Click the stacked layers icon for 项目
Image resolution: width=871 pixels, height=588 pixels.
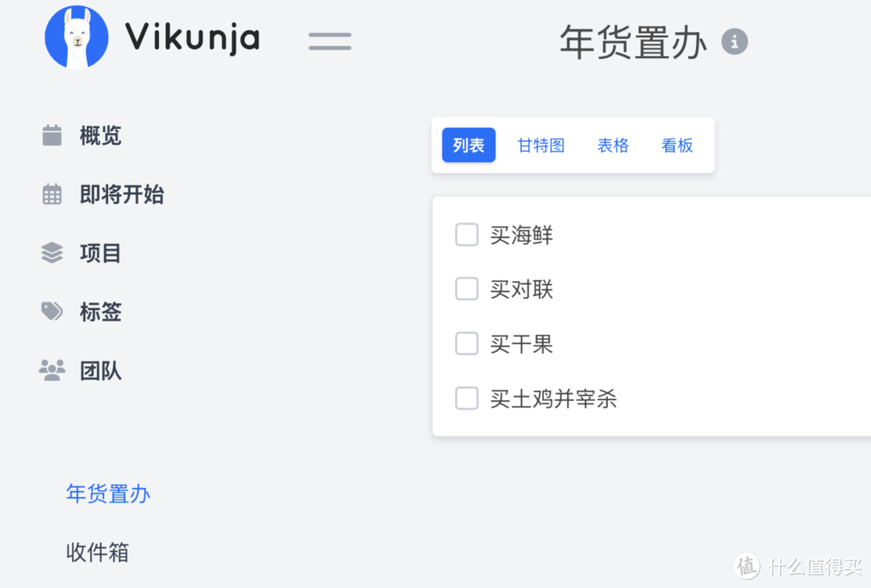tap(52, 252)
